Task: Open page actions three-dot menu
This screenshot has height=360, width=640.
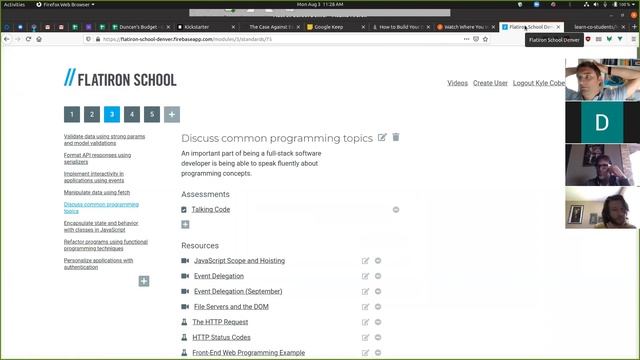Action: click(x=466, y=39)
